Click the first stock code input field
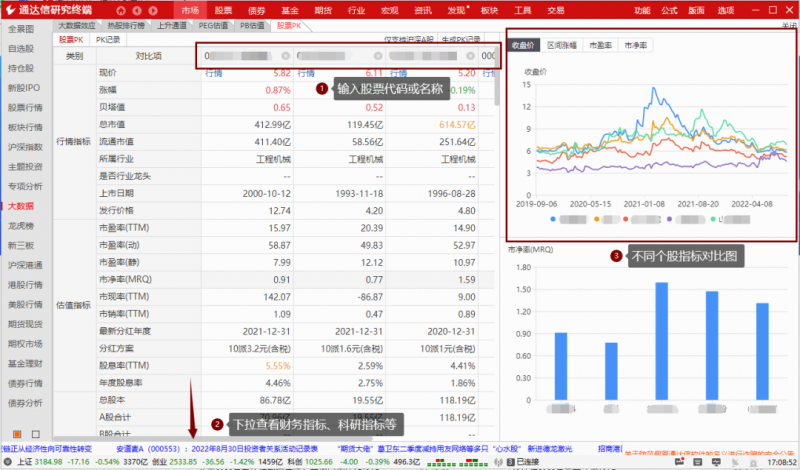This screenshot has height=470, width=800. tap(246, 56)
